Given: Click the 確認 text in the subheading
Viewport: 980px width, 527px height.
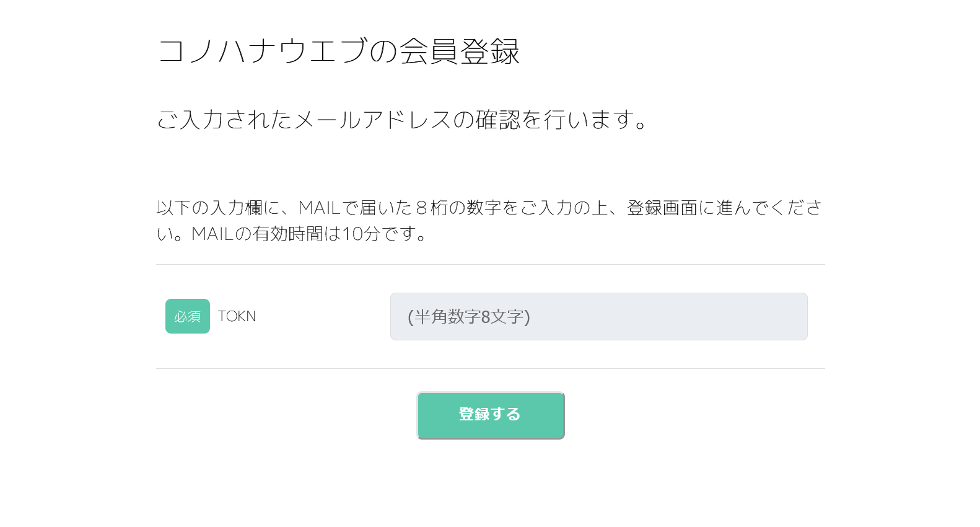Looking at the screenshot, I should 497,119.
